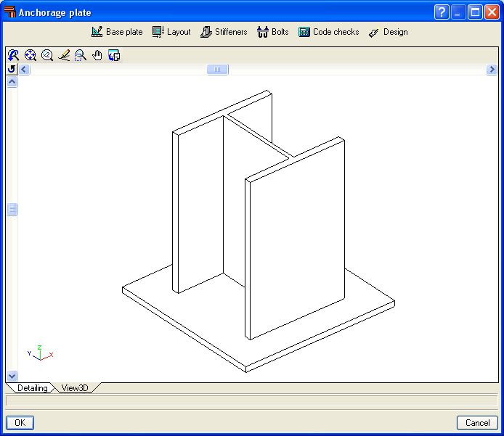
Task: Click the x2 zoom magnifier icon
Action: (47, 55)
